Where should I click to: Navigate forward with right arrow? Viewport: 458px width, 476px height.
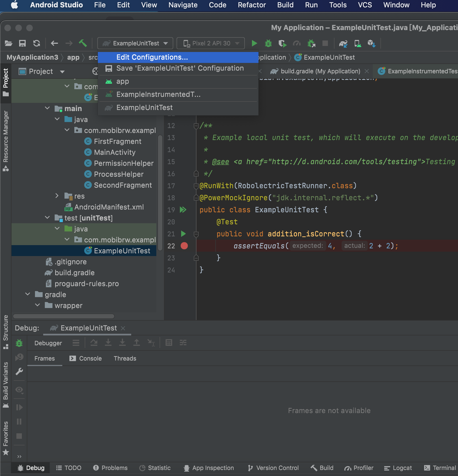69,43
